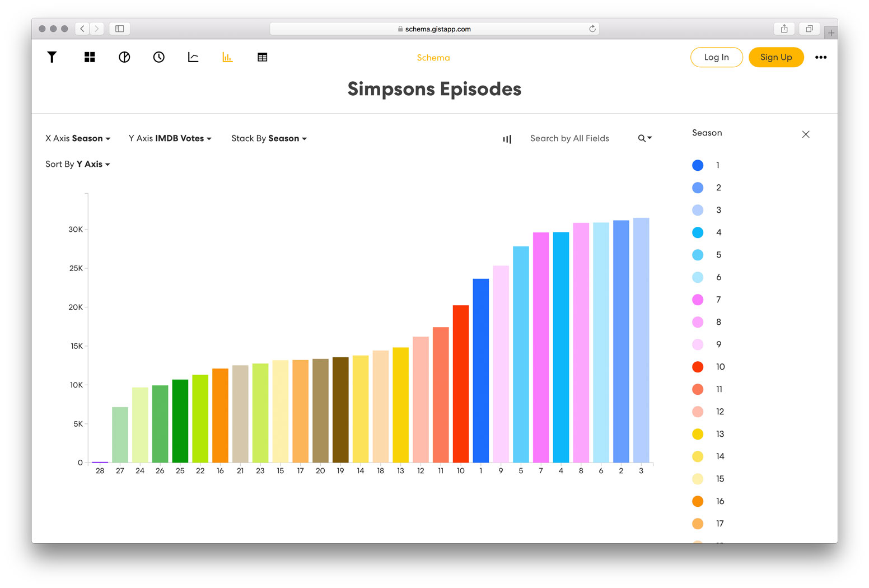869x588 pixels.
Task: Open a new tab with plus button
Action: click(x=831, y=33)
